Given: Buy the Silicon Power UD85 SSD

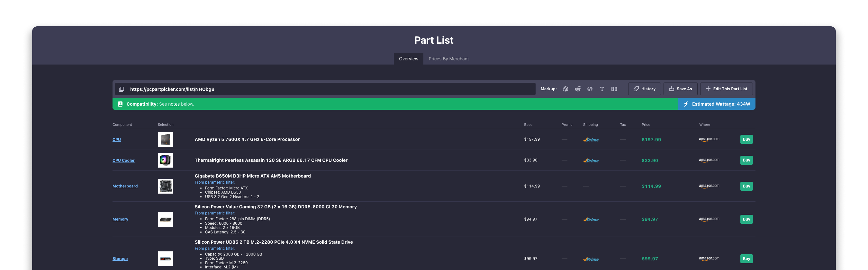Looking at the screenshot, I should click(746, 259).
